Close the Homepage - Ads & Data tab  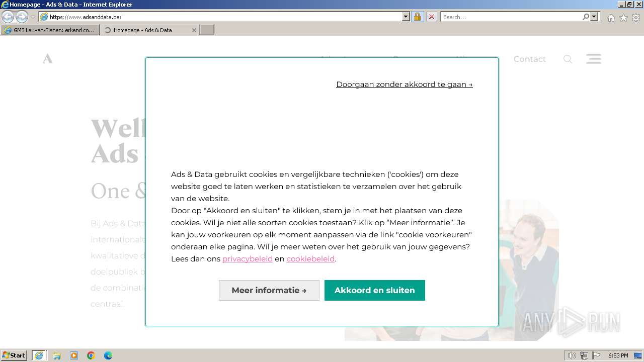[194, 30]
